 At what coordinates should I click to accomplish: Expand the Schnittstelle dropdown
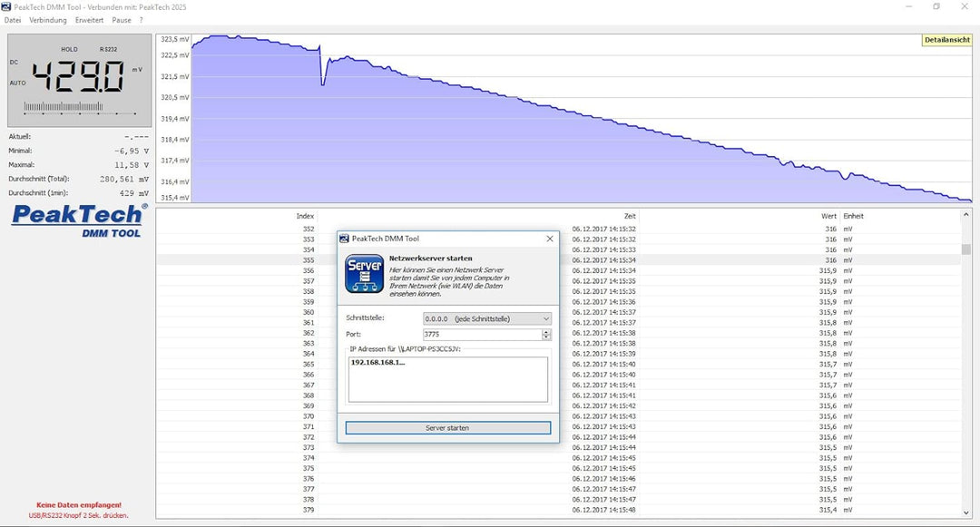tap(545, 319)
